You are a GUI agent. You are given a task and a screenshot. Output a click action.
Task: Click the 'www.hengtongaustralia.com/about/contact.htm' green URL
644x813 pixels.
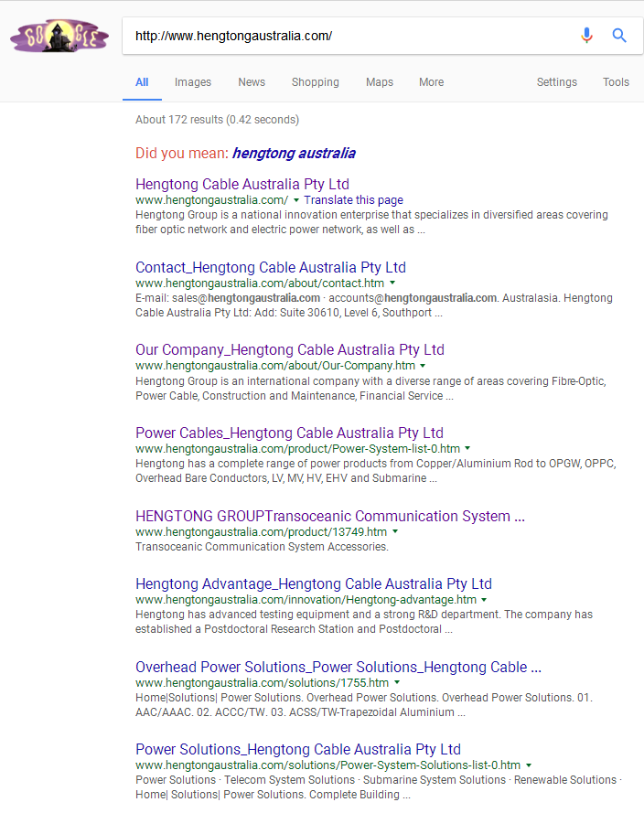260,283
